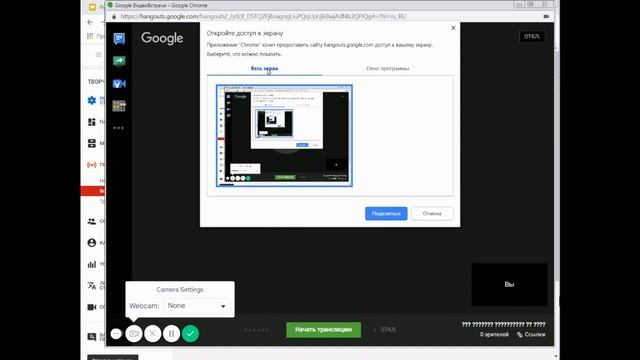640x360 pixels.
Task: Click the analytics bar chart icon in background
Action: point(92,264)
